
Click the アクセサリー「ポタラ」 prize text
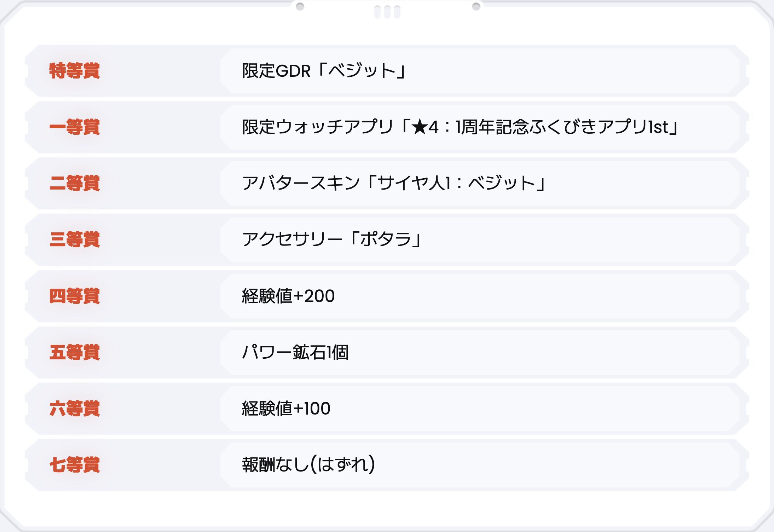pos(331,239)
